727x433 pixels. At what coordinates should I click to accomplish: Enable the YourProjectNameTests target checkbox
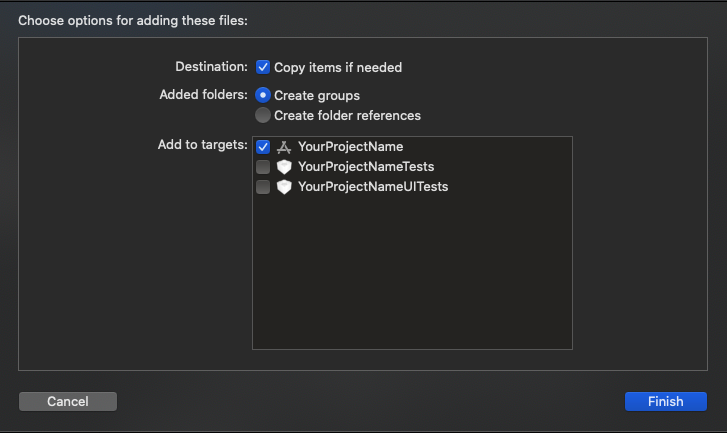tap(263, 166)
